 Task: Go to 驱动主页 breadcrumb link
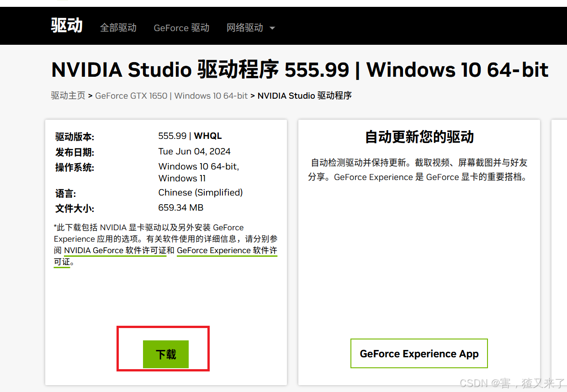coord(68,96)
